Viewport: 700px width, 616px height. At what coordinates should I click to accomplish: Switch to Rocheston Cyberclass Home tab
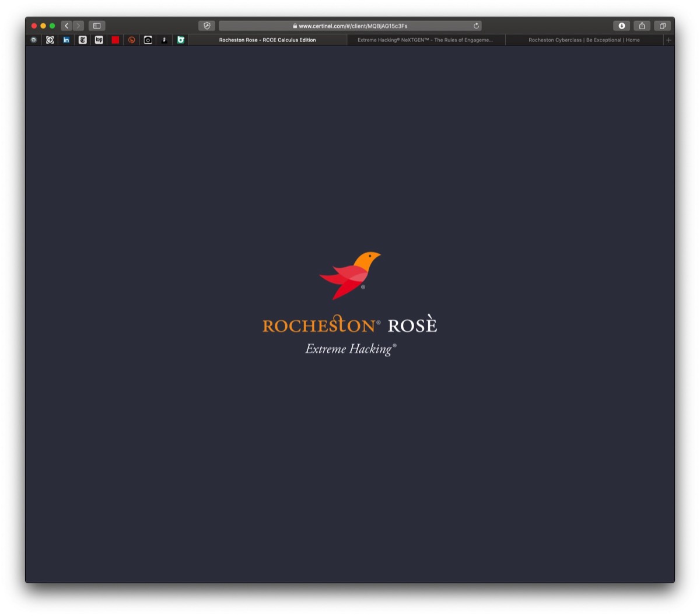pos(584,40)
